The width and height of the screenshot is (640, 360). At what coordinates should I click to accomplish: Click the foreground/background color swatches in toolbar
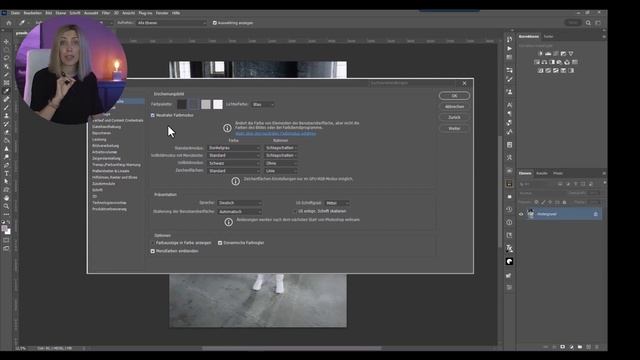pos(6,230)
